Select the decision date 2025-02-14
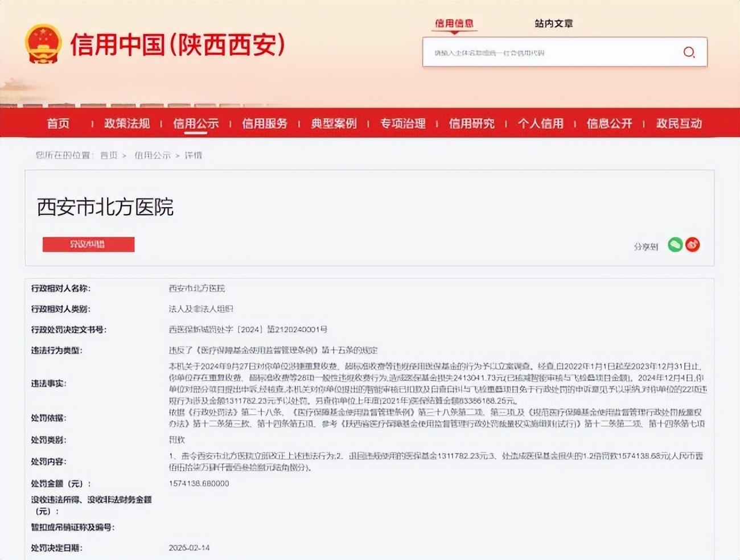Screen dimensions: 740x560 [189, 547]
